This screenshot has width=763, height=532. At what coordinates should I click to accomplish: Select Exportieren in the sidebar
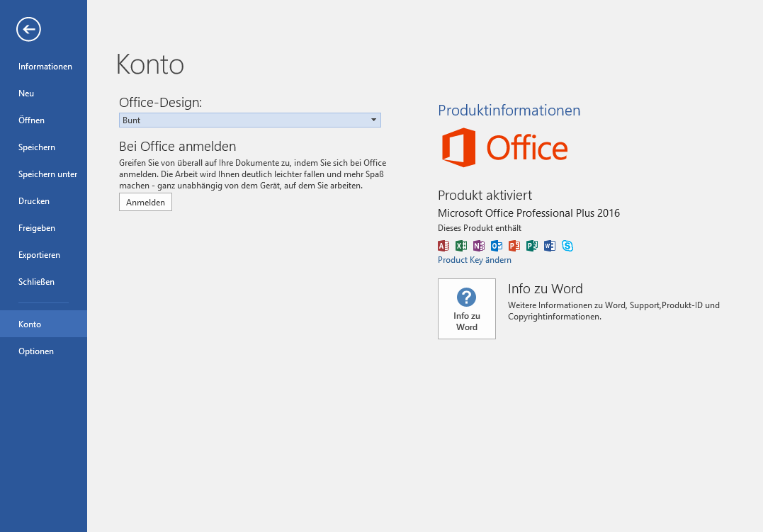pyautogui.click(x=44, y=255)
